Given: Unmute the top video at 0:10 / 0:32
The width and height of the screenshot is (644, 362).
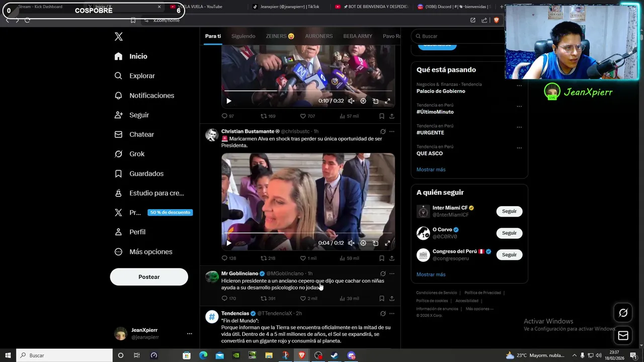Looking at the screenshot, I should [351, 101].
